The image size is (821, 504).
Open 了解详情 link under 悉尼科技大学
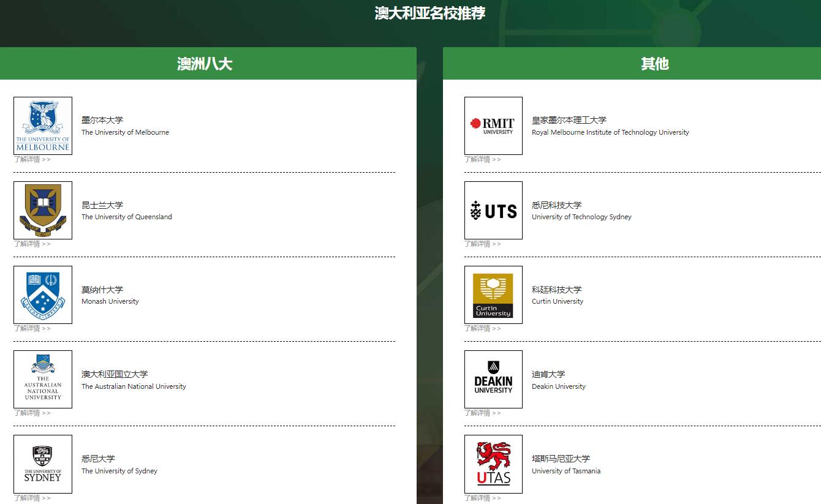[479, 244]
